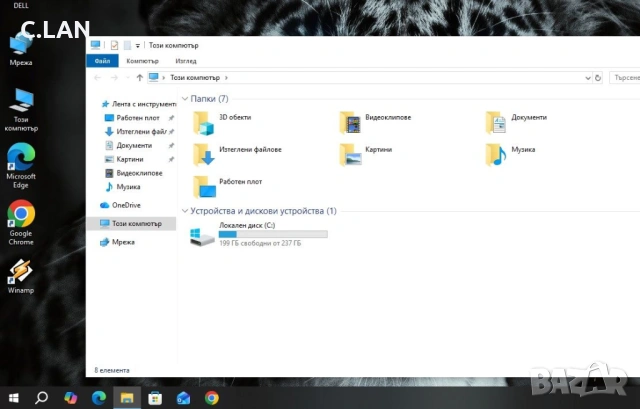The image size is (640, 409).
Task: Launch Google Chrome from desktop shortcut
Action: (21, 223)
